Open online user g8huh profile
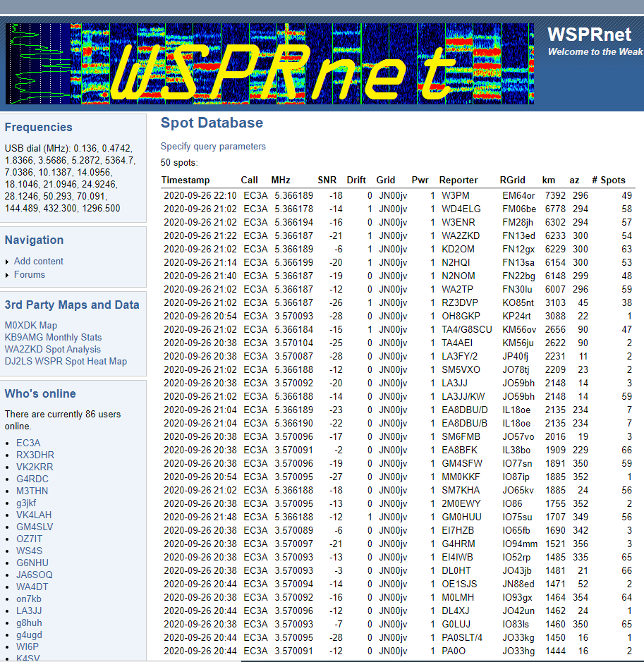The width and height of the screenshot is (644, 662). pyautogui.click(x=29, y=623)
